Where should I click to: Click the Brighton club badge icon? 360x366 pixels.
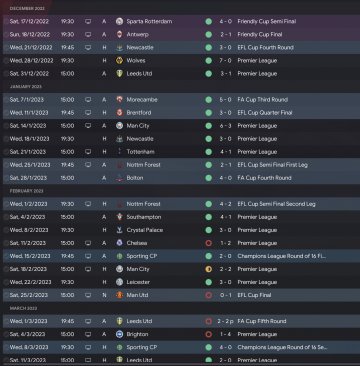(119, 334)
